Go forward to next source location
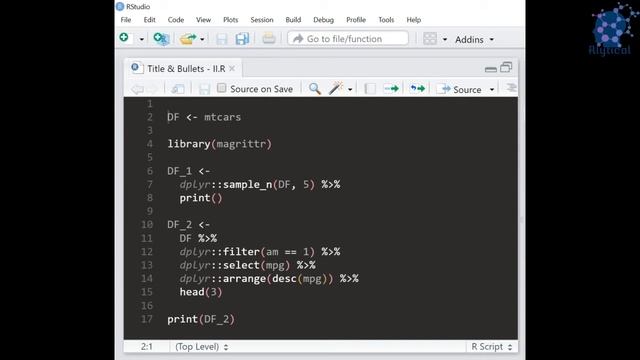Screen dimensions: 640x360 [x=153, y=89]
